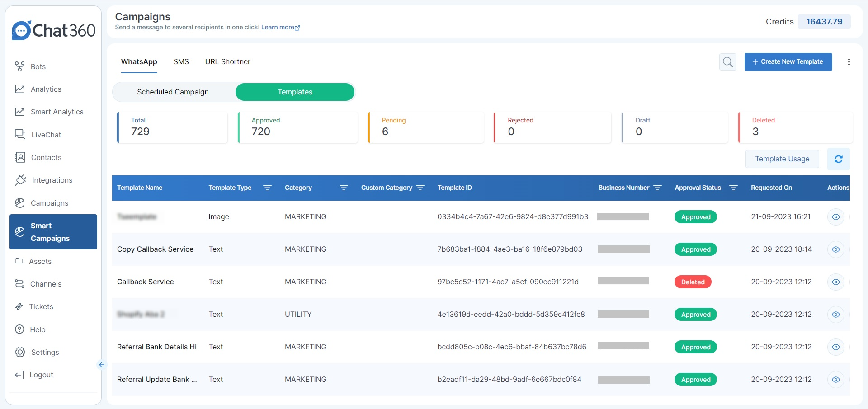The height and width of the screenshot is (409, 868).
Task: Open template search magnifier icon
Action: point(728,62)
